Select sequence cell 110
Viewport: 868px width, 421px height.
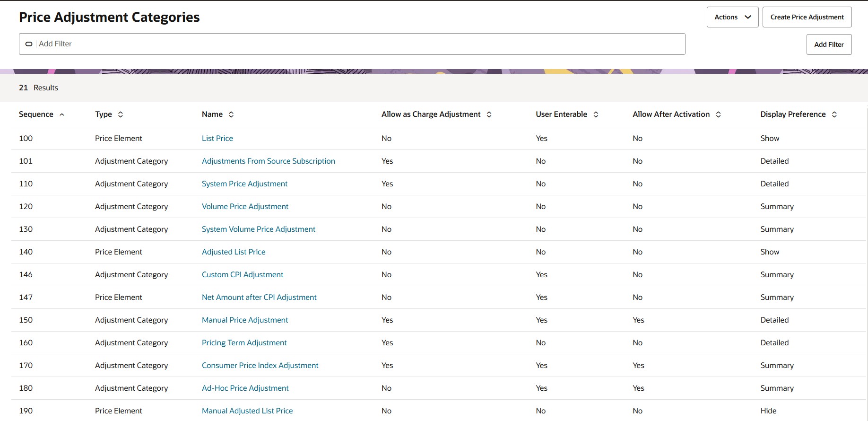click(26, 184)
